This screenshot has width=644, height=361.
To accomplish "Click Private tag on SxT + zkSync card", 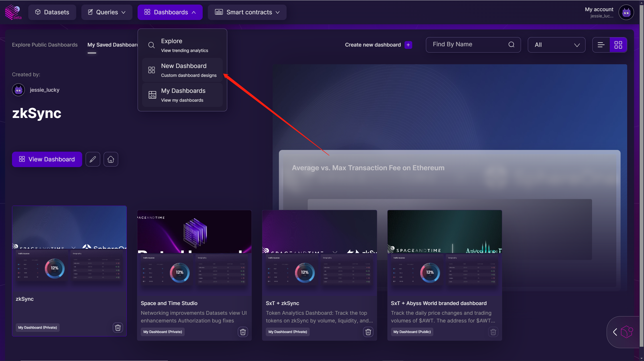I will (288, 332).
